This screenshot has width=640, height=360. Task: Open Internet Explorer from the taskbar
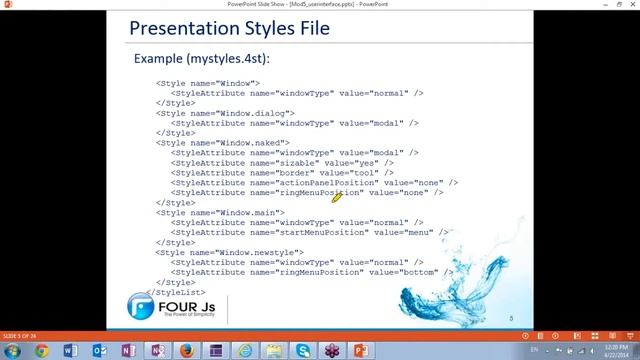[x=245, y=351]
